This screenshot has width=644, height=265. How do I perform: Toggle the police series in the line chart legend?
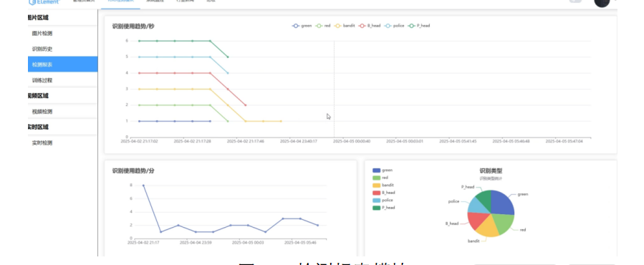394,26
